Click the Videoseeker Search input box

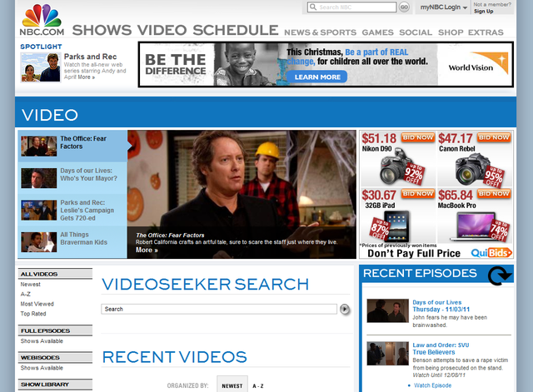(x=220, y=309)
